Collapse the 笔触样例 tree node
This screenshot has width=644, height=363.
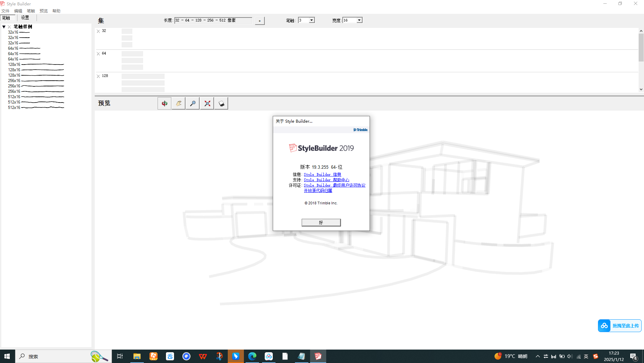click(x=4, y=27)
